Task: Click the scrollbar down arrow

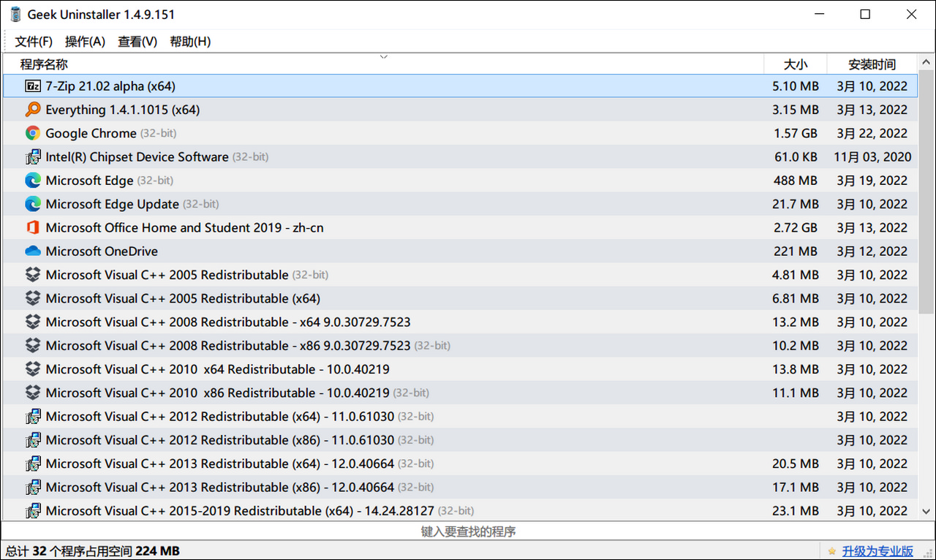Action: point(926,512)
